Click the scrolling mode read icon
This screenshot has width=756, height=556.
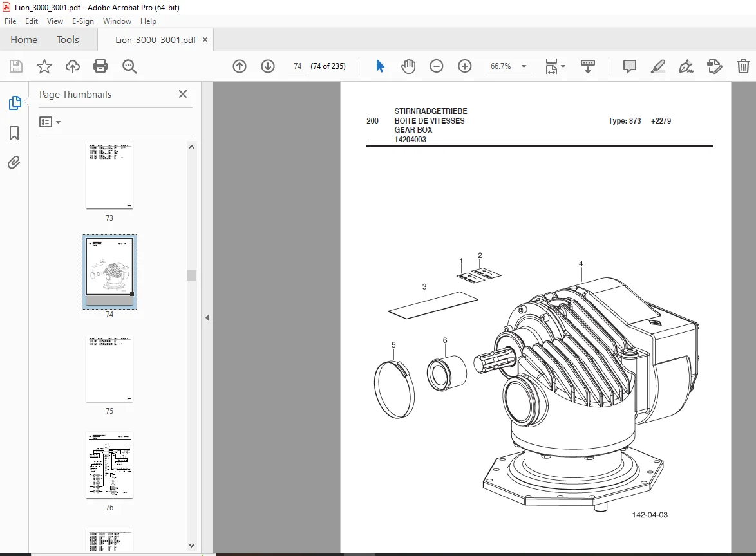coord(588,66)
